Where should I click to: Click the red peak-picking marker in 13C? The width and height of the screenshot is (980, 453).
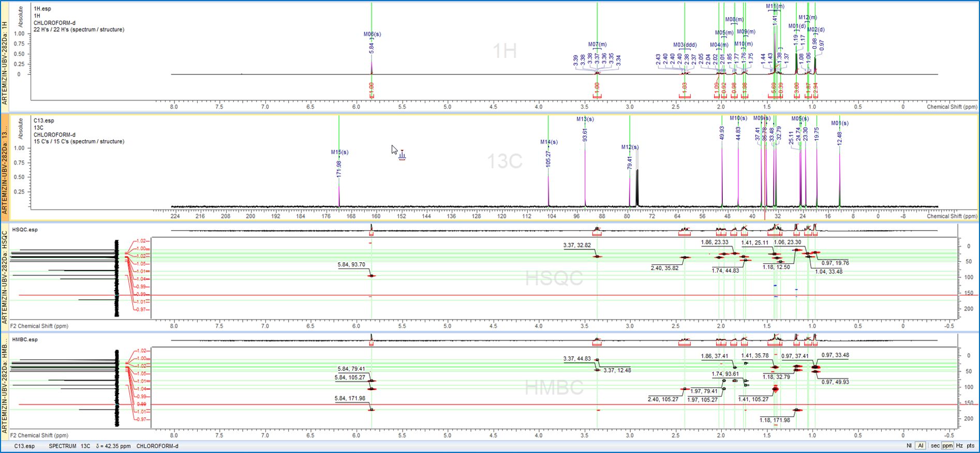pos(402,155)
